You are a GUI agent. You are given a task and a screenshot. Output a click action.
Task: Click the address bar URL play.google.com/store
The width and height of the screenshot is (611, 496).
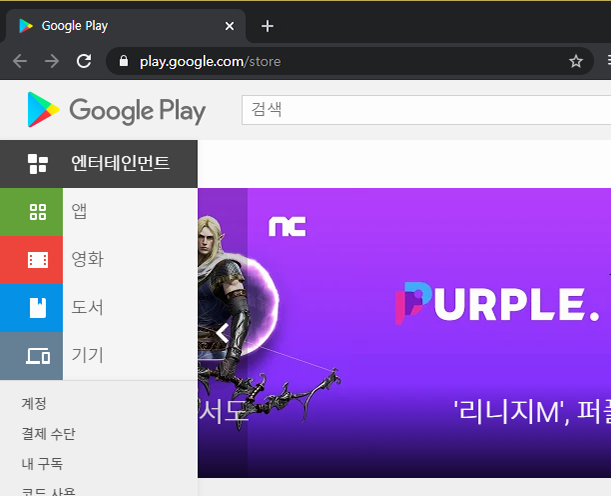coord(210,62)
